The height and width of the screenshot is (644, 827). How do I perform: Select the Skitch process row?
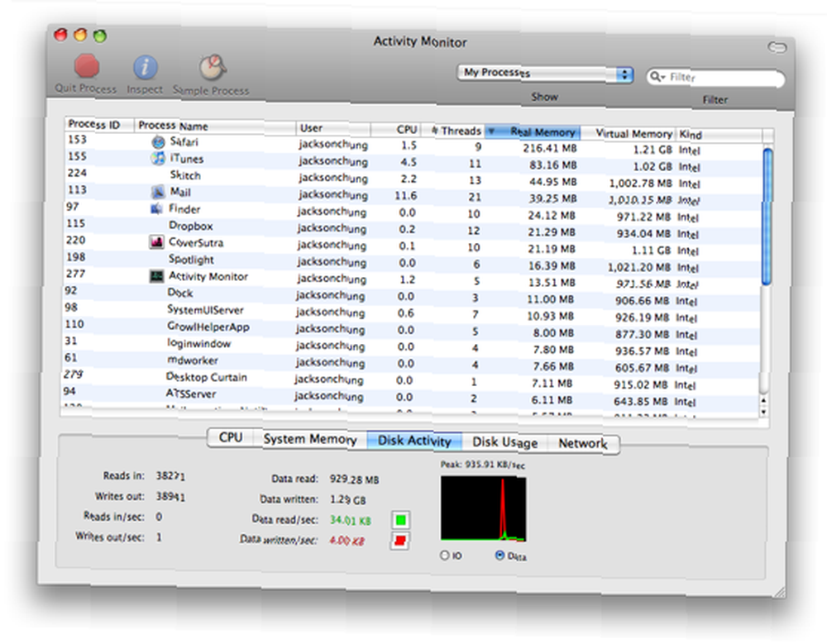pyautogui.click(x=414, y=177)
